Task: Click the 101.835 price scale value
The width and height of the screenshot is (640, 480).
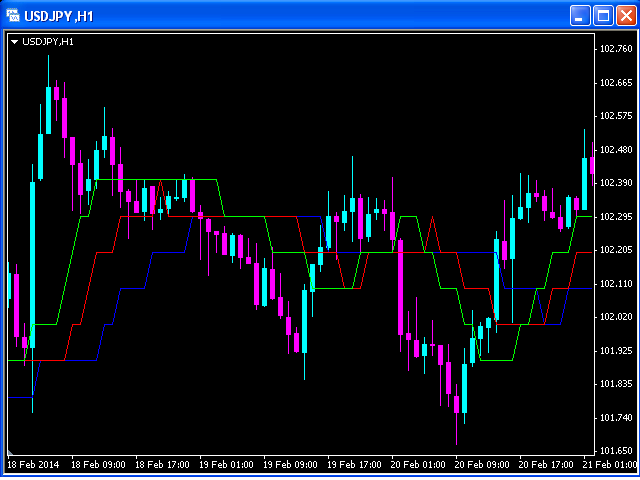Action: click(x=616, y=384)
